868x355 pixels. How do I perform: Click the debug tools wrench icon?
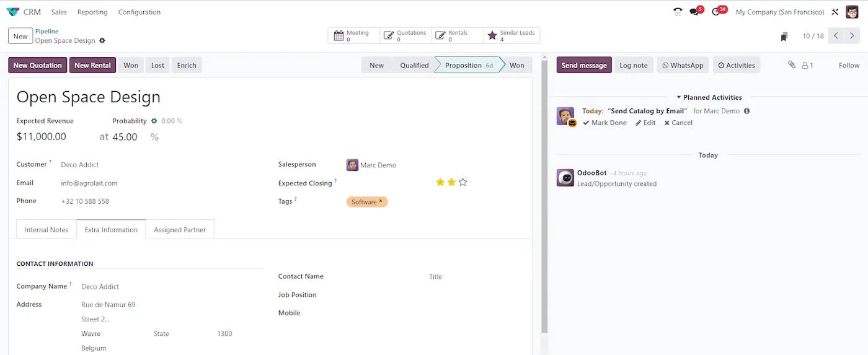835,12
